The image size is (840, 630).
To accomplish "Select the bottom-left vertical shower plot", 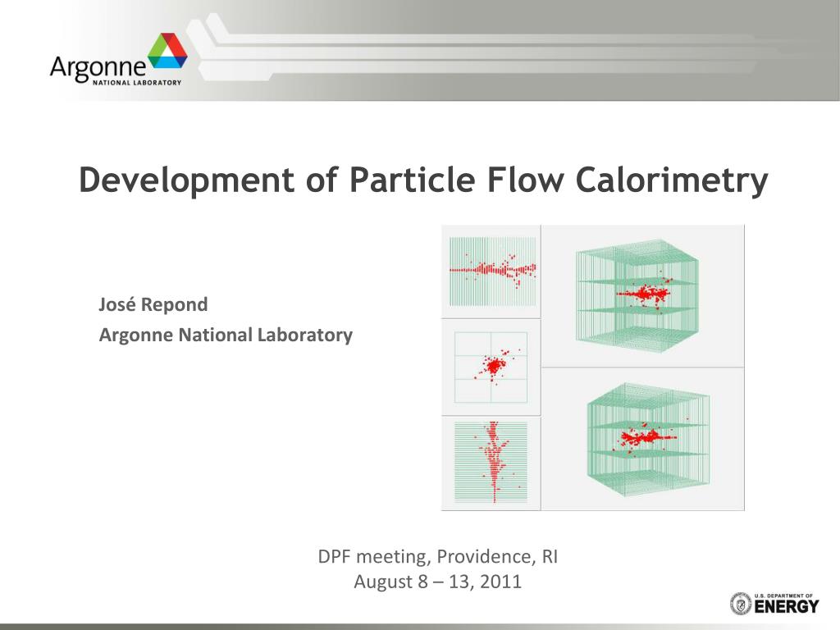I will click(x=491, y=463).
